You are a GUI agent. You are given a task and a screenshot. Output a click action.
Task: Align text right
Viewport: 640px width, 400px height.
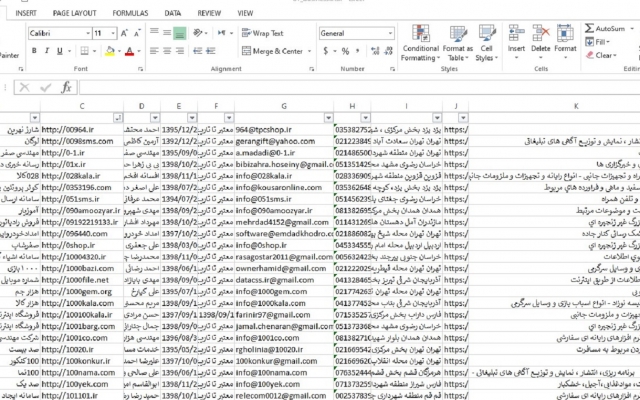pyautogui.click(x=180, y=51)
